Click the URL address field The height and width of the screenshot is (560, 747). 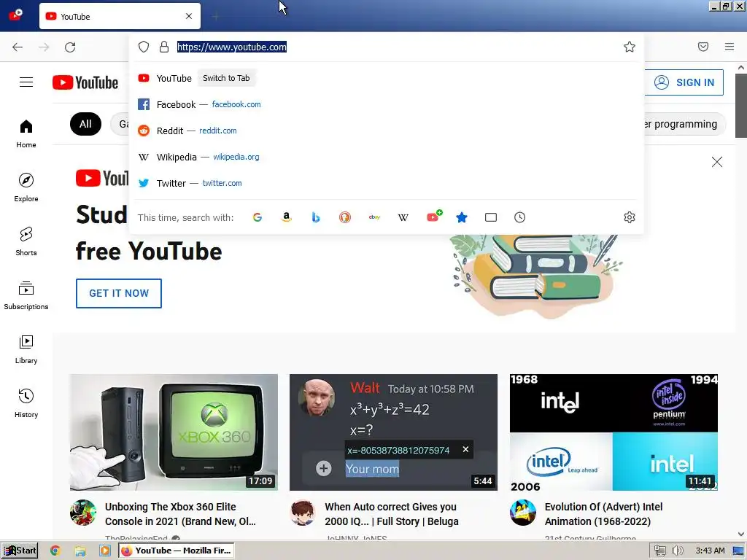pos(386,47)
